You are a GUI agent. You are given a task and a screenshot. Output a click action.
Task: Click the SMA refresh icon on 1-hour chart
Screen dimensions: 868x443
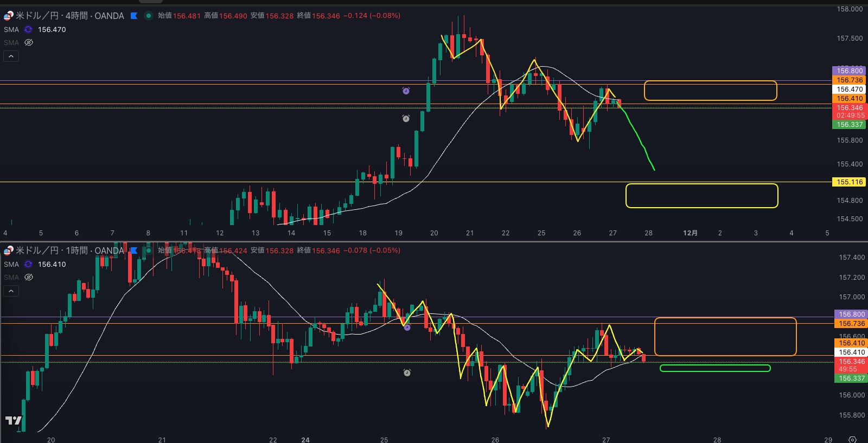point(28,265)
